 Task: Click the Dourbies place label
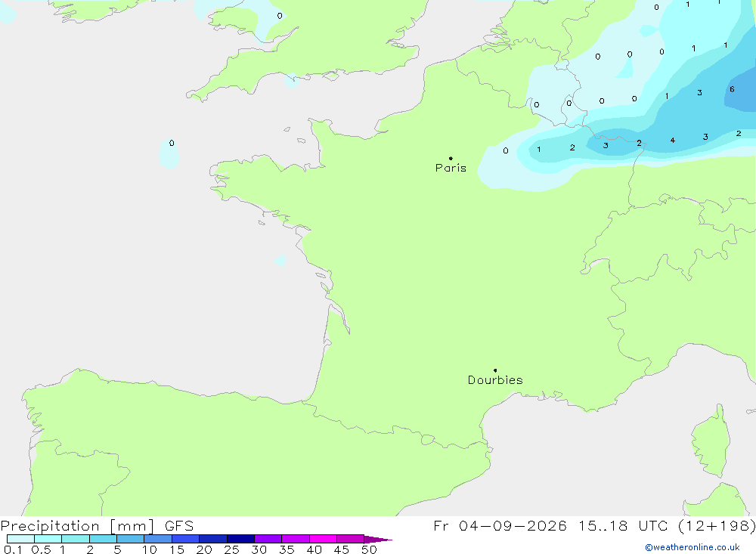pos(495,380)
